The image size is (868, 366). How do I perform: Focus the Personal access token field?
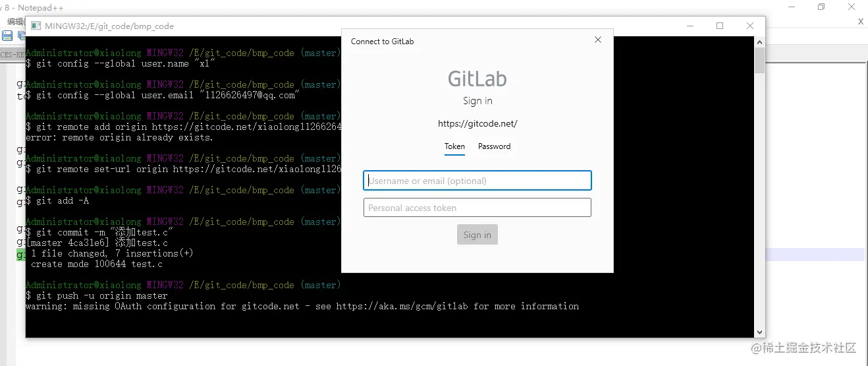[x=477, y=208]
